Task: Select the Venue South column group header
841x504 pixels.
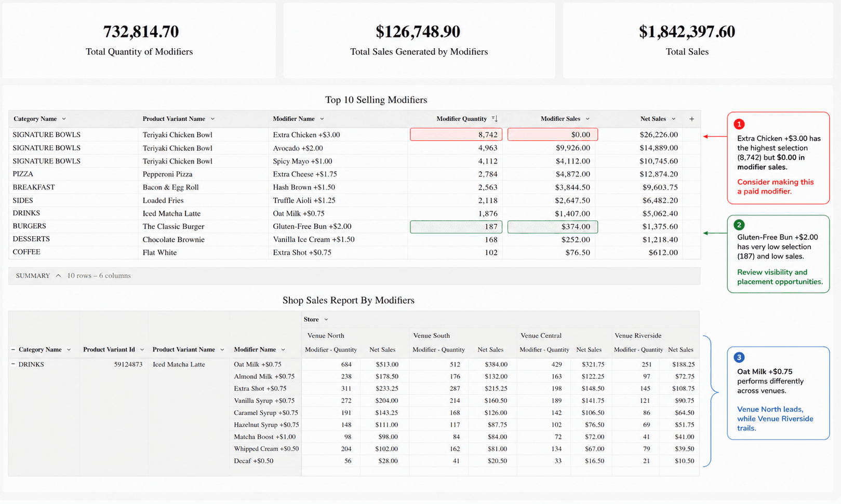Action: click(x=431, y=335)
